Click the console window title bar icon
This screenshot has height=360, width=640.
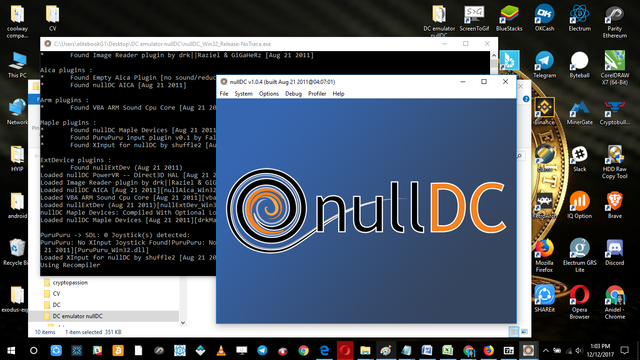coord(48,44)
